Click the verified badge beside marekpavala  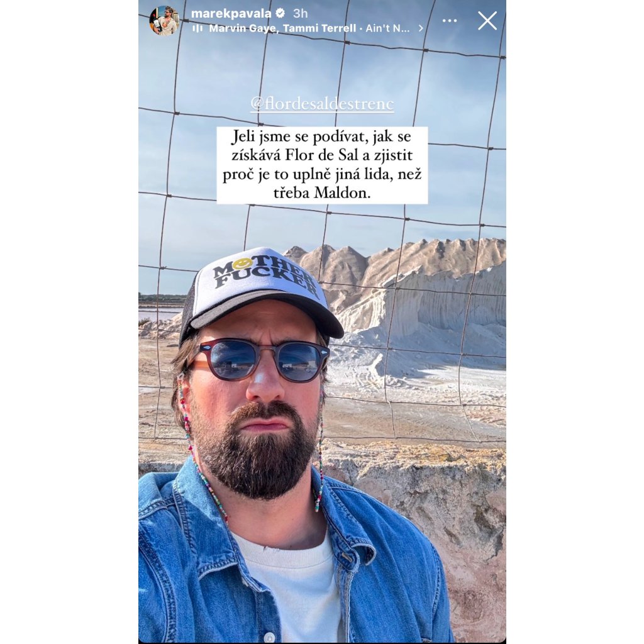pyautogui.click(x=280, y=14)
